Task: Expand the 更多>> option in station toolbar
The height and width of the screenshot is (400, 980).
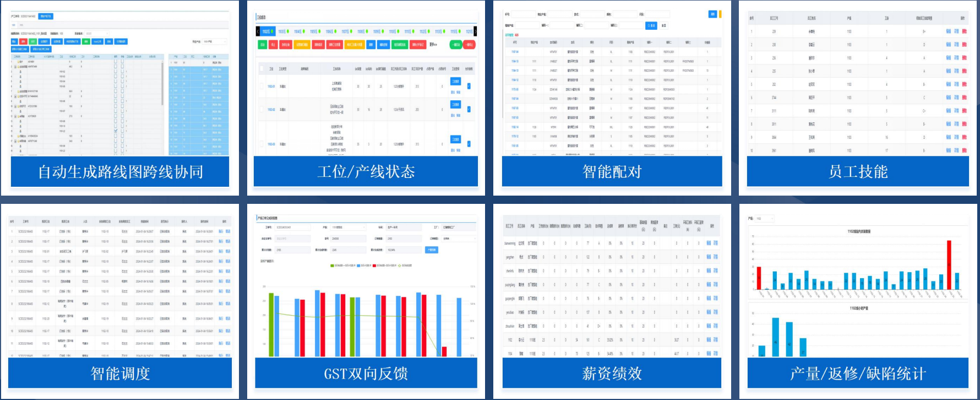Action: click(x=433, y=45)
